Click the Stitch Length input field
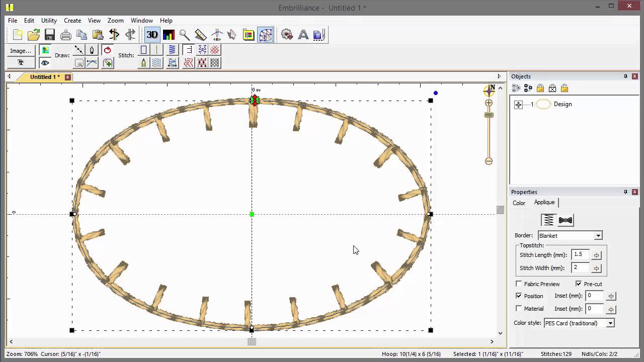 tap(581, 255)
